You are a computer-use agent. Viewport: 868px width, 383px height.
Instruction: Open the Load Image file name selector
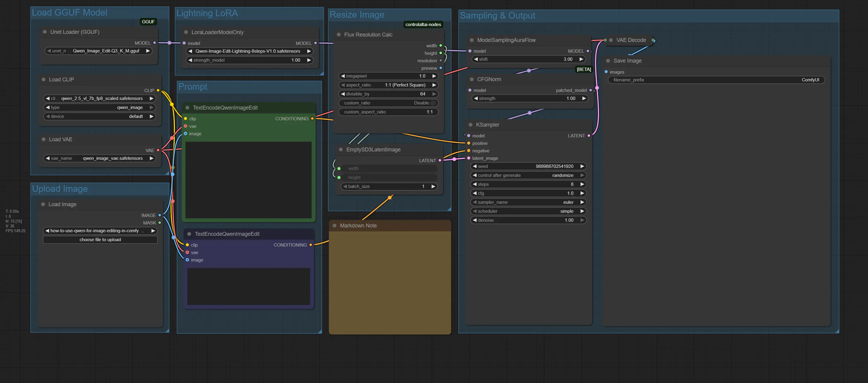(100, 230)
